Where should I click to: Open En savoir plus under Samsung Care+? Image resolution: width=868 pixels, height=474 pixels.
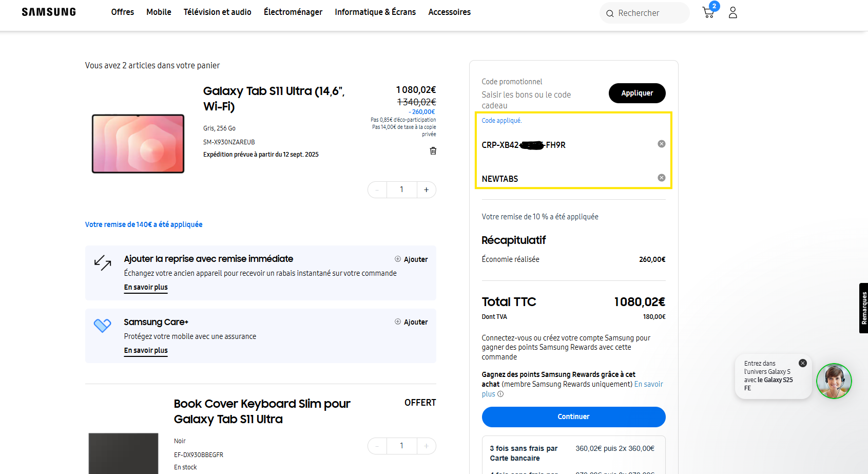tap(146, 351)
